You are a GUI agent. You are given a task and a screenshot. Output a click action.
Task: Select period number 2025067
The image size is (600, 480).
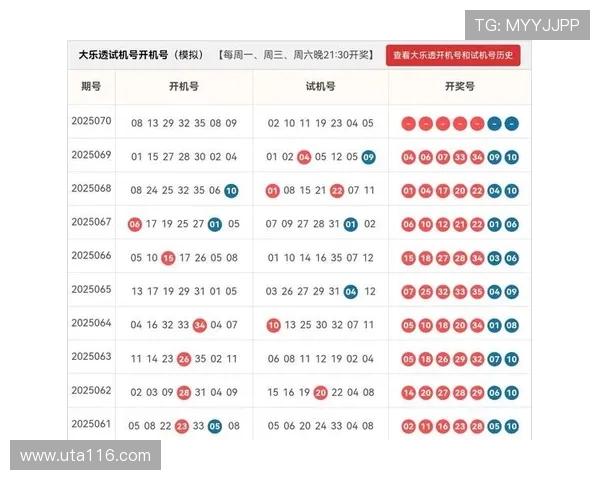tap(91, 222)
